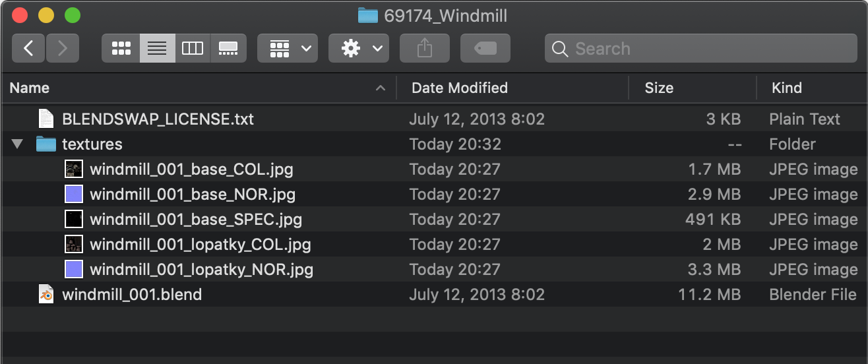The image size is (868, 364).
Task: Click the textures folder icon
Action: pyautogui.click(x=46, y=144)
